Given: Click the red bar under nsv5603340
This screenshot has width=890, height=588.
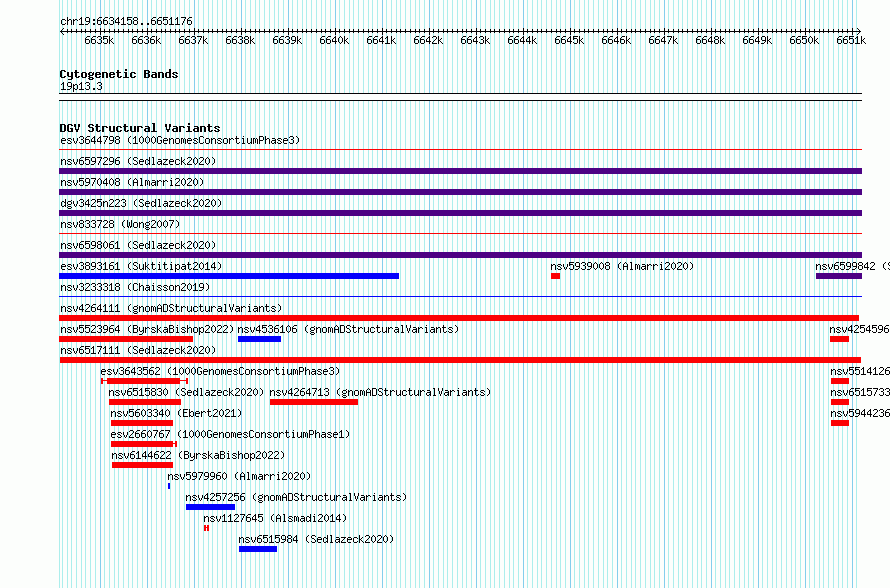Looking at the screenshot, I should tap(142, 423).
